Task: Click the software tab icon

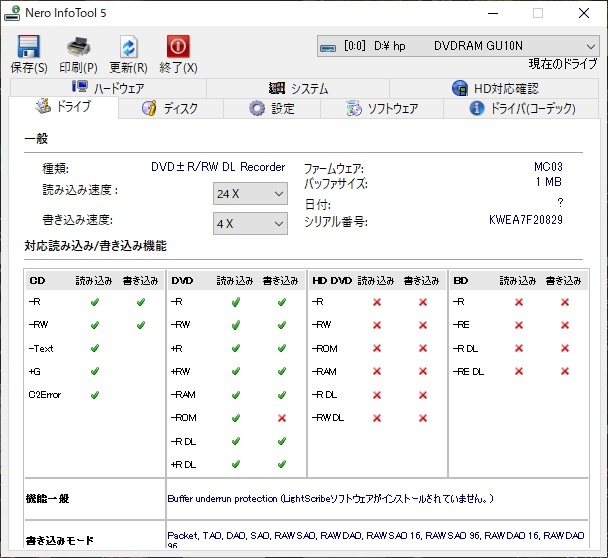Action: (x=354, y=108)
